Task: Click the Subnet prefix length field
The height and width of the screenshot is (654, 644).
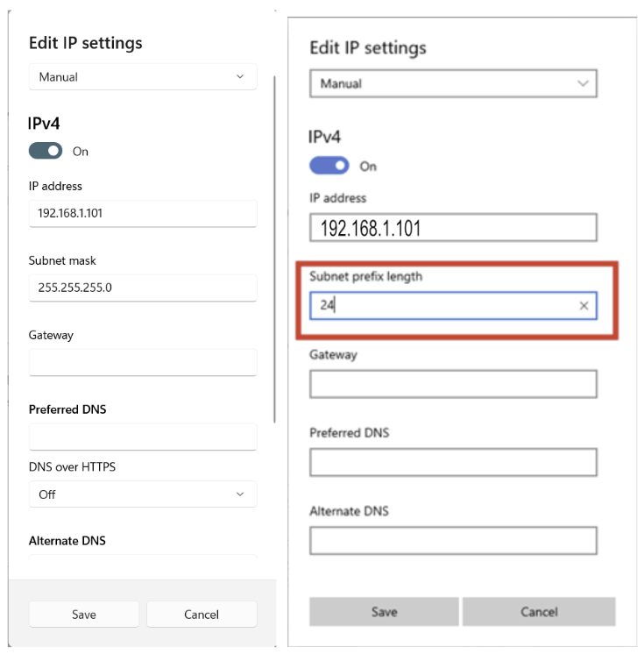Action: (x=453, y=306)
